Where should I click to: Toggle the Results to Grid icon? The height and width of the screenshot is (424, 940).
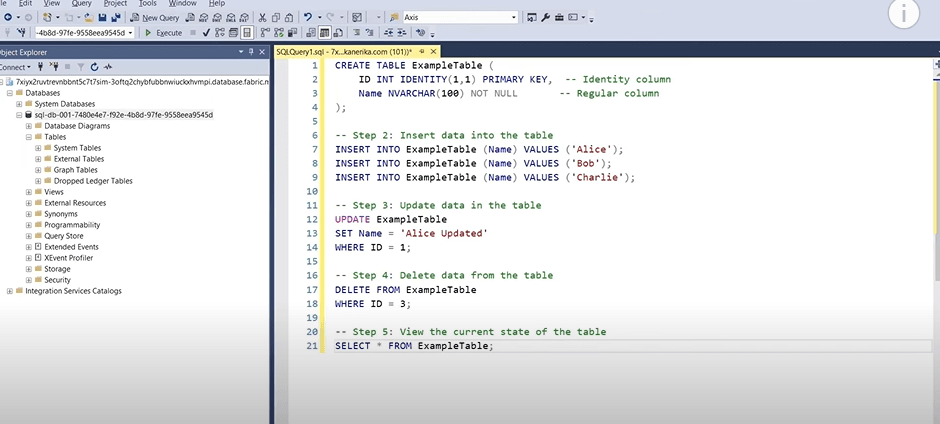click(324, 33)
